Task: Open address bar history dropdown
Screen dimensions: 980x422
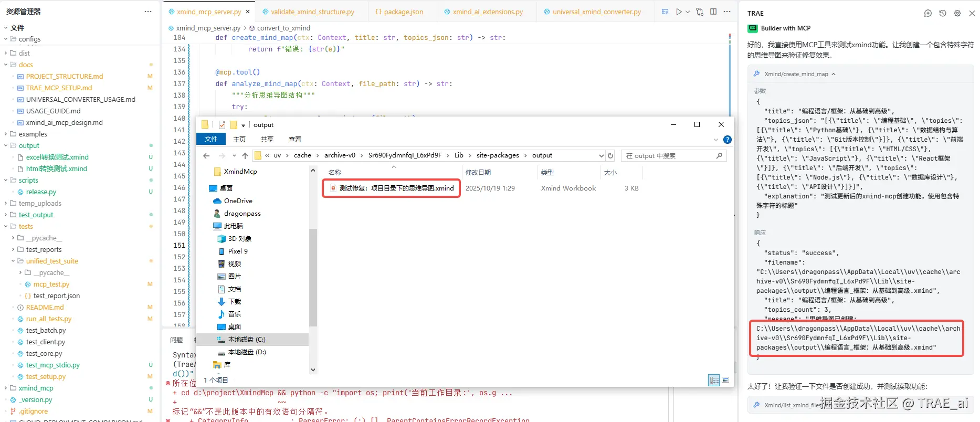Action: pos(602,155)
